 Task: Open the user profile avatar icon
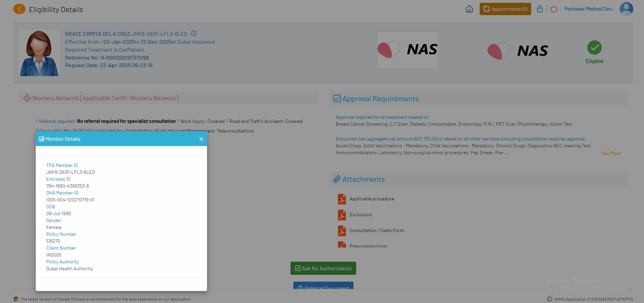point(626,9)
